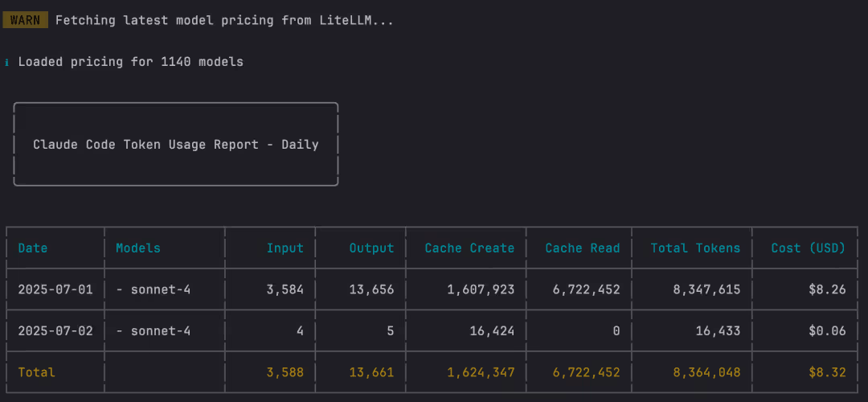This screenshot has width=868, height=402.
Task: Select the 2025-07-01 date cell
Action: coord(55,289)
